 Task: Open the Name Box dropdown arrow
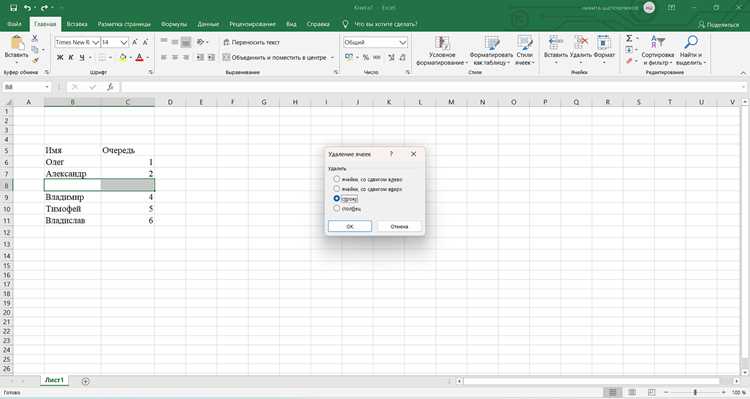47,87
